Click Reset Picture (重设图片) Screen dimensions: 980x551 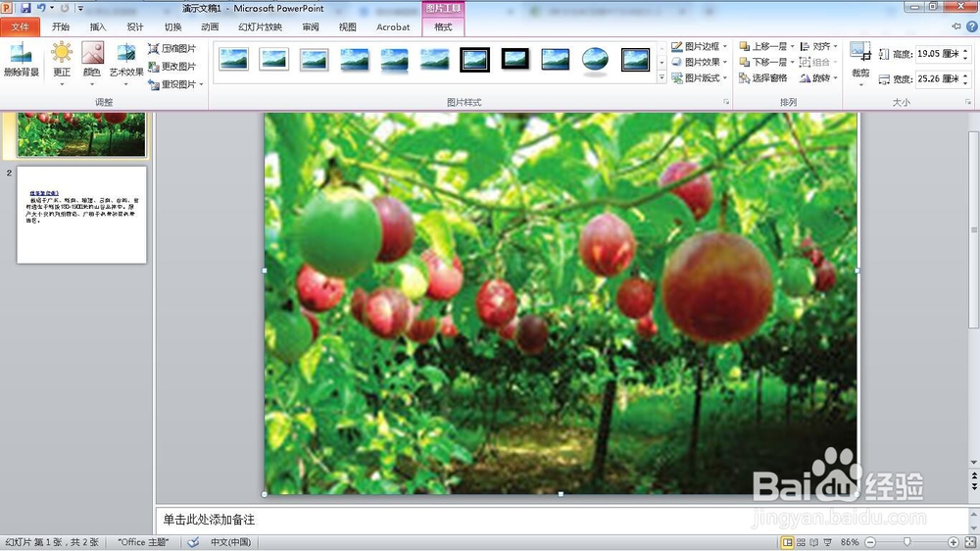(x=171, y=83)
